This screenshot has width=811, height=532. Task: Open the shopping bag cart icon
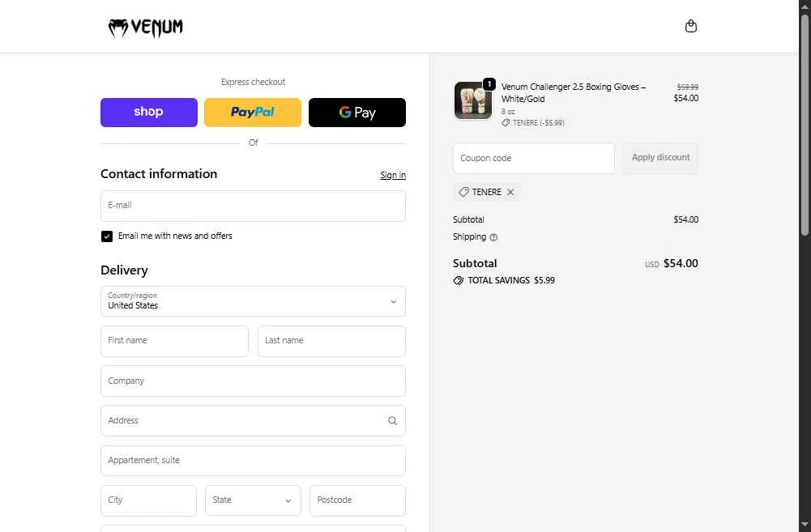(x=690, y=27)
